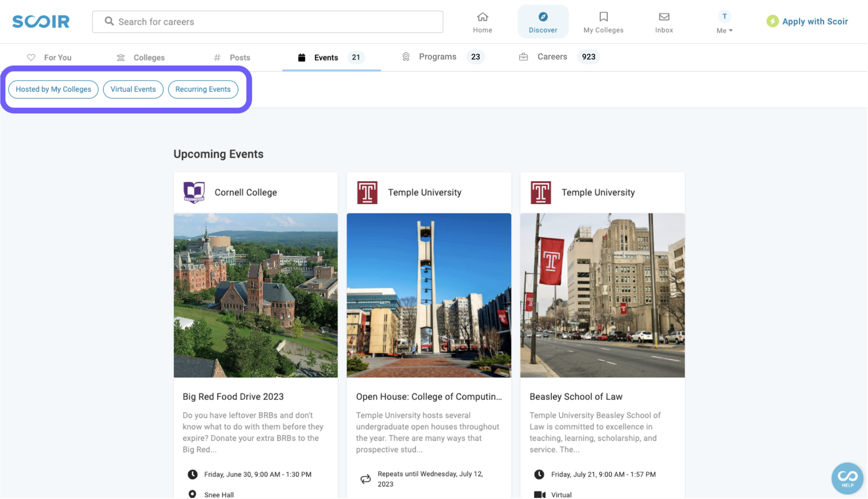Click the Programs count badge 23
Image resolution: width=868 pixels, height=499 pixels.
[475, 57]
